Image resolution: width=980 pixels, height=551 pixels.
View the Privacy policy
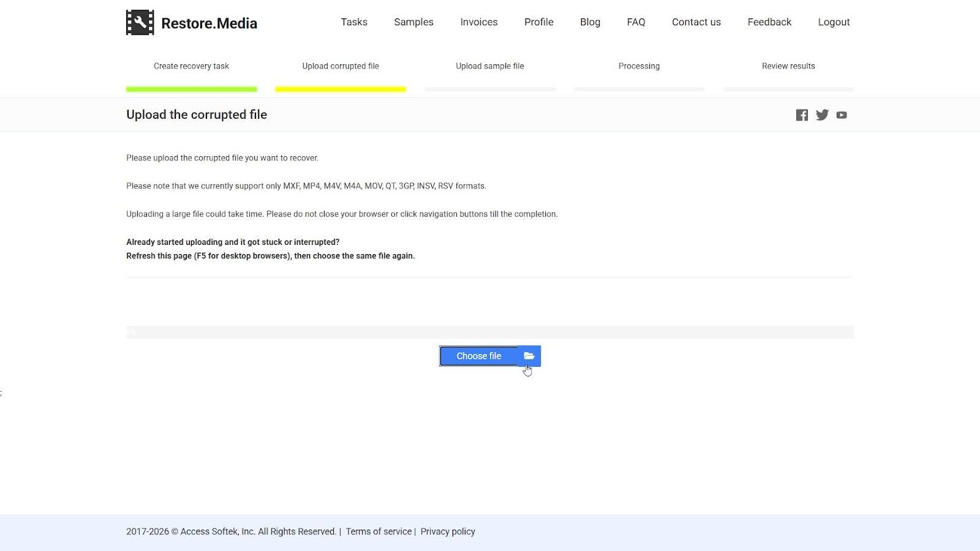pos(448,531)
